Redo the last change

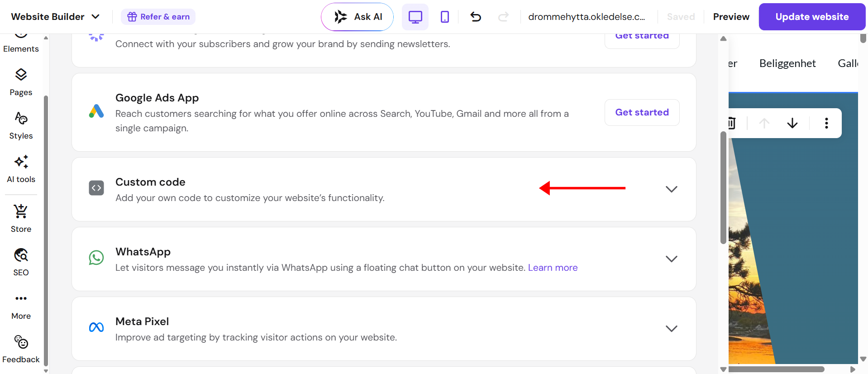pyautogui.click(x=503, y=17)
